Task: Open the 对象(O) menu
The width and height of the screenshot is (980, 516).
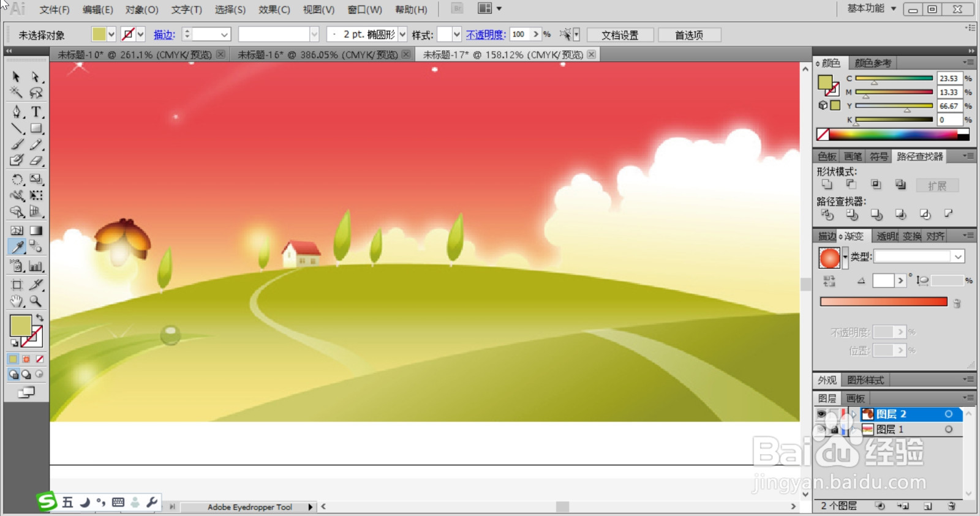Action: pos(142,10)
